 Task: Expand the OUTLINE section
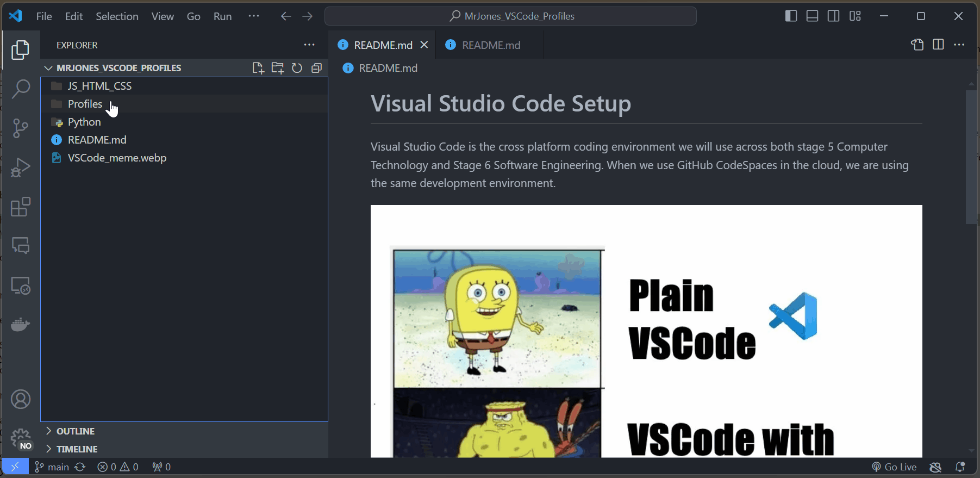(x=184, y=431)
